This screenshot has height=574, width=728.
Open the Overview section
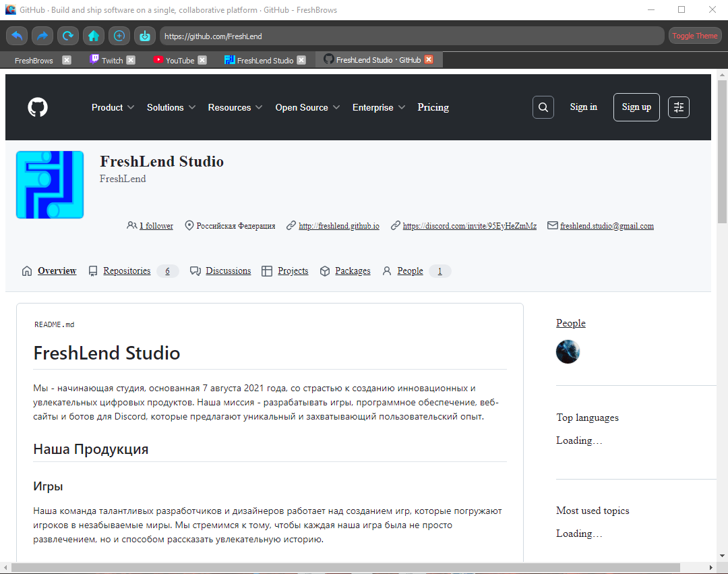click(57, 270)
